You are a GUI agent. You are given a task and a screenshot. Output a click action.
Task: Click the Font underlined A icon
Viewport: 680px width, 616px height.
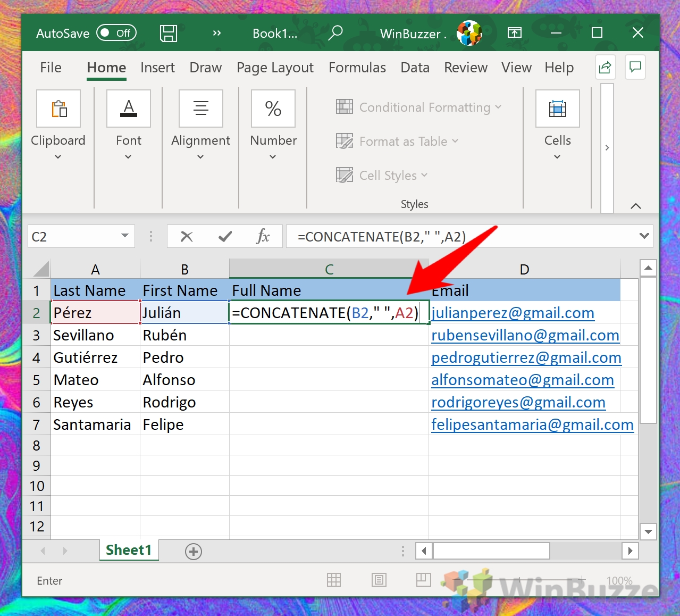tap(129, 109)
